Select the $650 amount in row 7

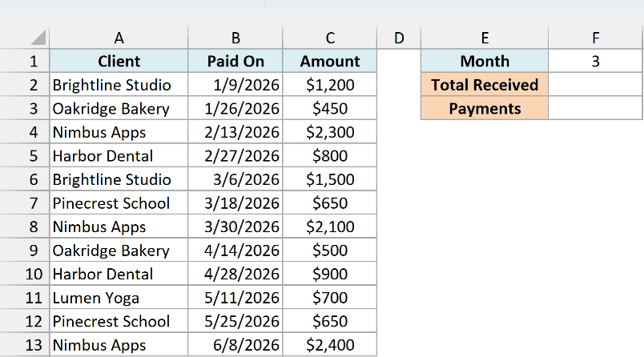[x=330, y=203]
